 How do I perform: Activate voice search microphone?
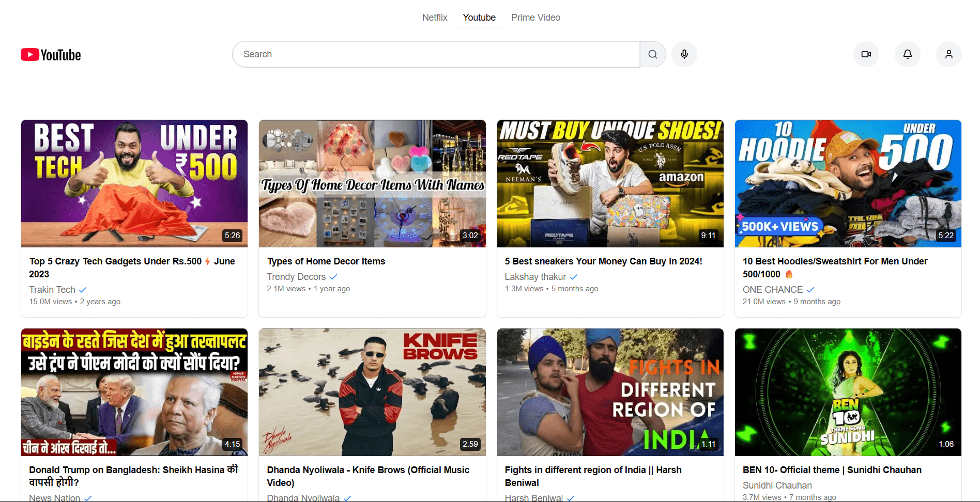pyautogui.click(x=684, y=54)
